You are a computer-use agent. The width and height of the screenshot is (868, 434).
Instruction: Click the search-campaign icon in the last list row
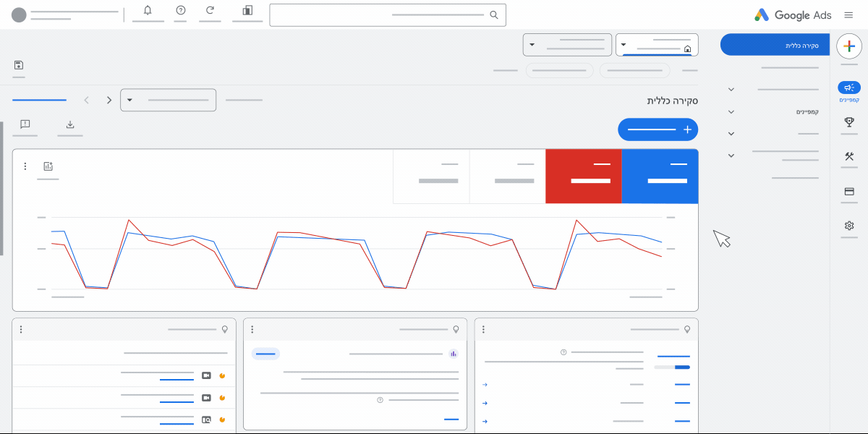click(x=206, y=419)
